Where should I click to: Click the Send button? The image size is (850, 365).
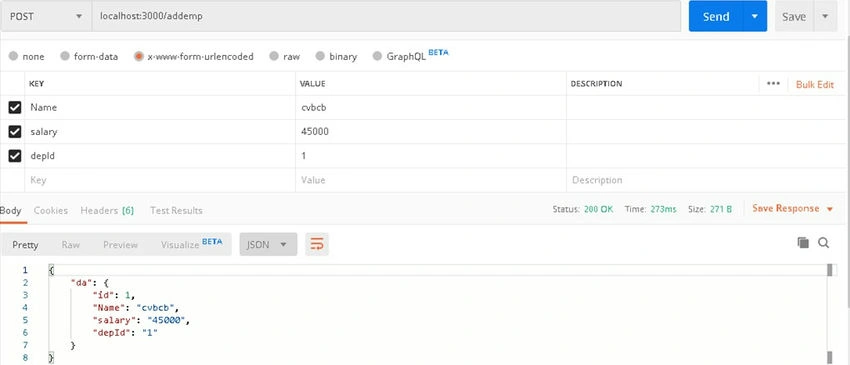tap(716, 16)
